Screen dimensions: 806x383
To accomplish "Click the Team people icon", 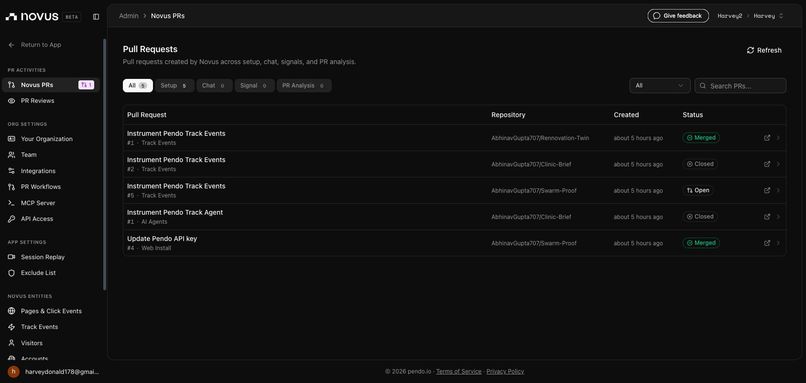I will coord(11,155).
